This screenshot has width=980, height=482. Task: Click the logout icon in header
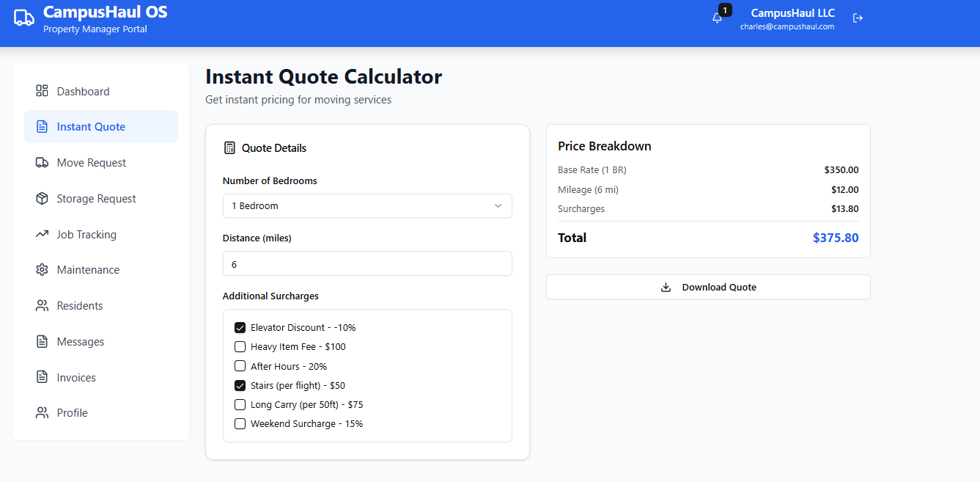[x=858, y=18]
